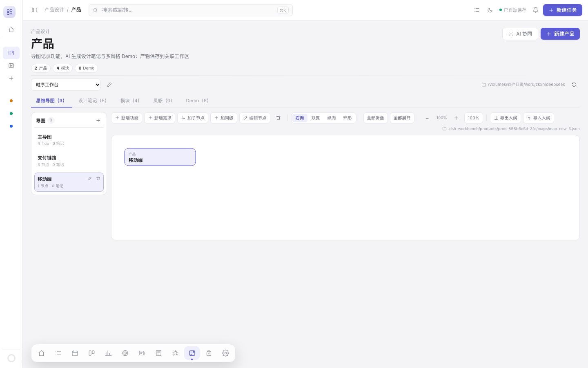This screenshot has height=368, width=588.
Task: Click 新增需求 toolbar button
Action: pyautogui.click(x=160, y=118)
